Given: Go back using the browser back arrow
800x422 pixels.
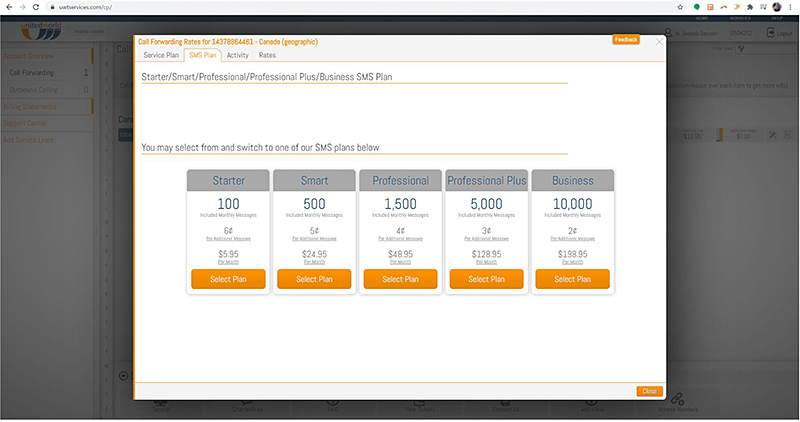Looking at the screenshot, I should pos(9,7).
